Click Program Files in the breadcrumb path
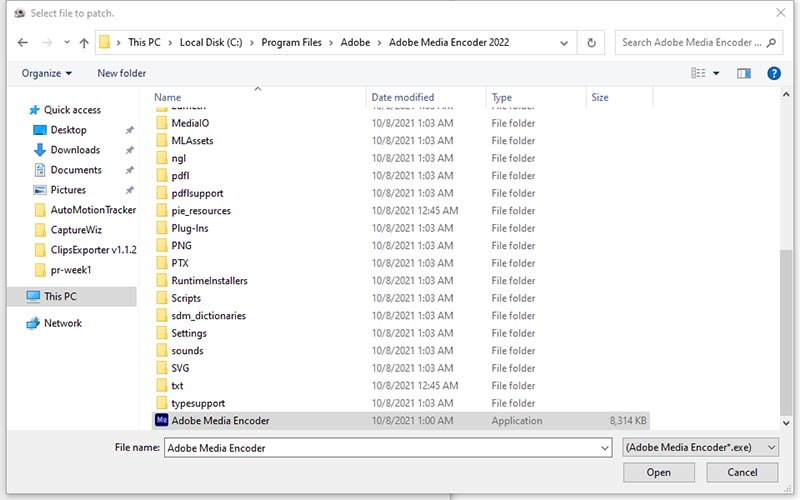The width and height of the screenshot is (800, 500). coord(292,43)
